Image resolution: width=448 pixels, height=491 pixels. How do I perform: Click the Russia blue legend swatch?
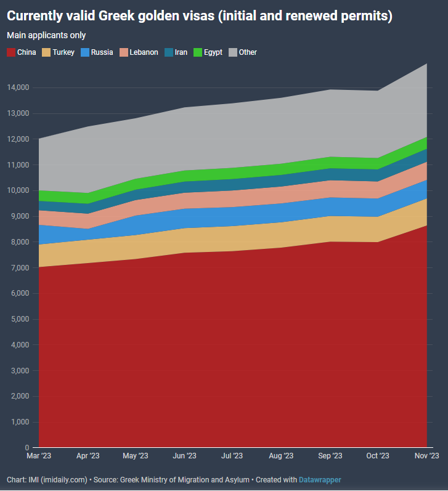coord(85,52)
